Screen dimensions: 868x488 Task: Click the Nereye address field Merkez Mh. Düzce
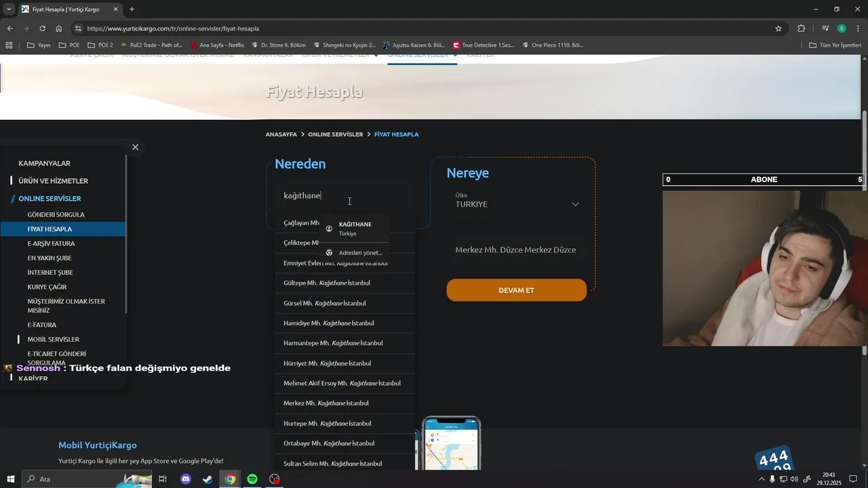point(515,249)
